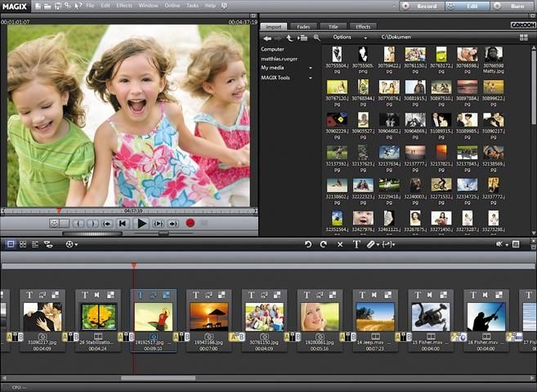Click the search magnifier in the media browser

pos(316,38)
